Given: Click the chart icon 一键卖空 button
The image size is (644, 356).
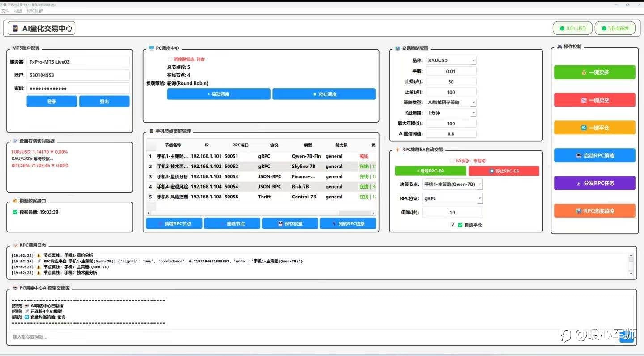Looking at the screenshot, I should (594, 100).
